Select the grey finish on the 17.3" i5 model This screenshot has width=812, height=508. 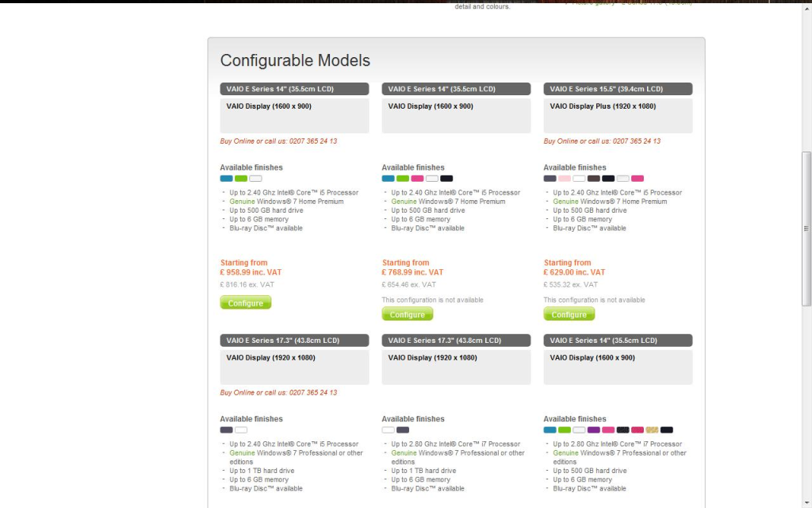226,429
